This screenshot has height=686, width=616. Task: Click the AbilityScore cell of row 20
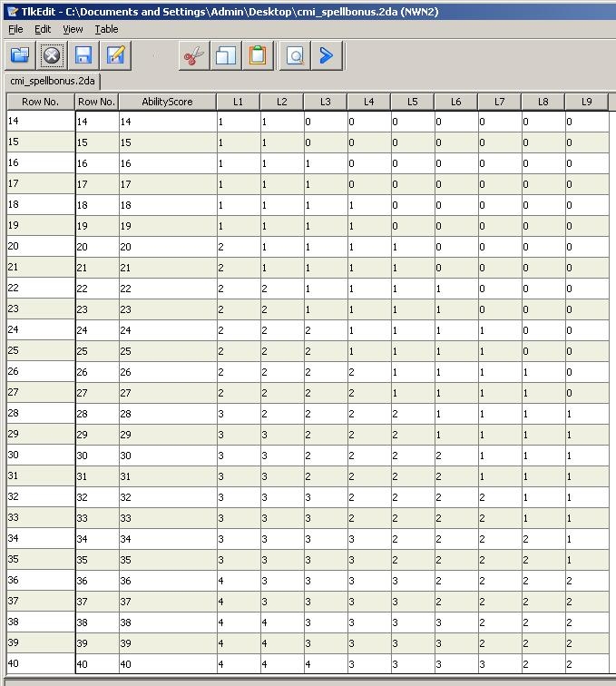click(167, 247)
